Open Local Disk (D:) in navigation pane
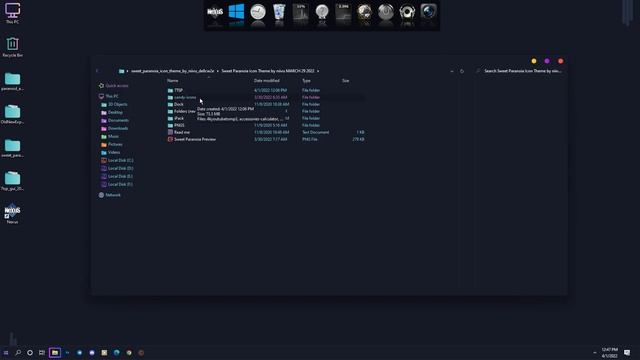This screenshot has height=360, width=640. pos(117,168)
